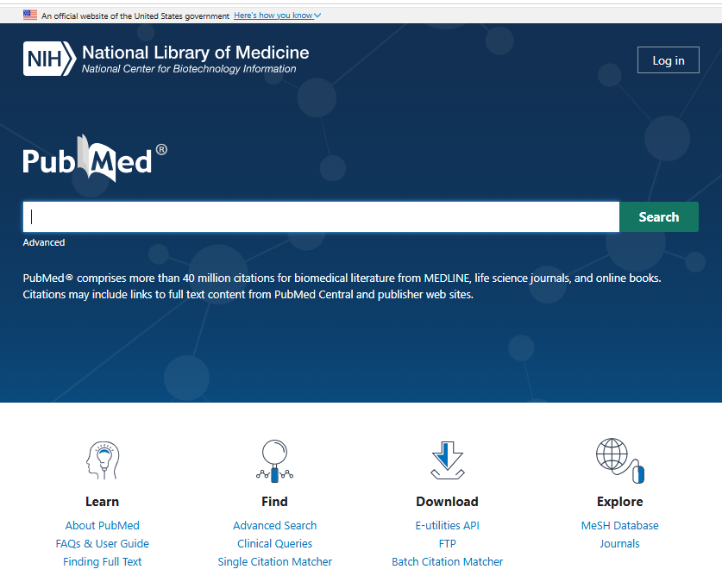Screen dimensions: 722x588
Task: Open the E-utilities API link
Action: 447,525
